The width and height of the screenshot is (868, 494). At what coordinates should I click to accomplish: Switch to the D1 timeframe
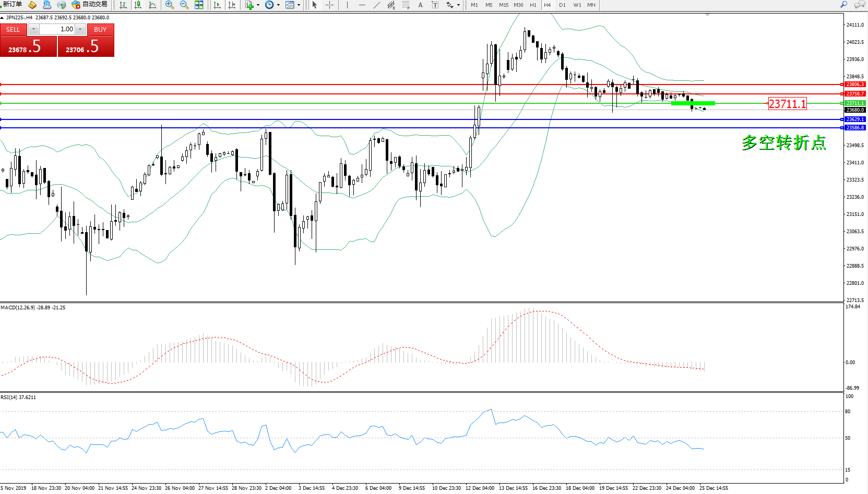pyautogui.click(x=562, y=5)
